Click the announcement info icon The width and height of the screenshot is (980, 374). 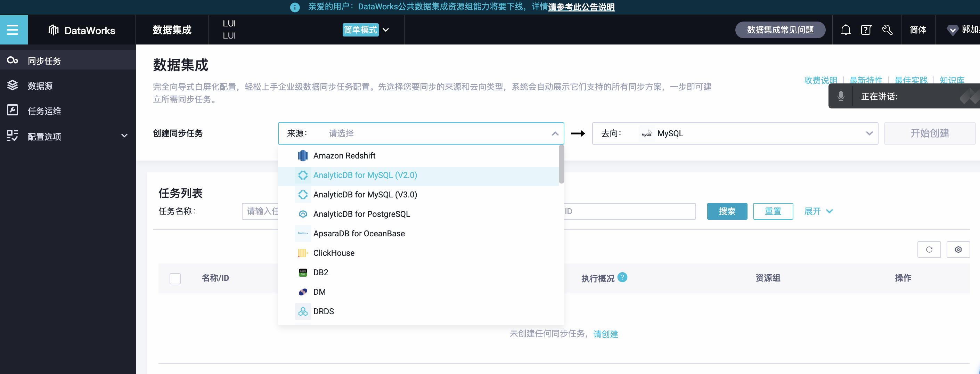[295, 7]
